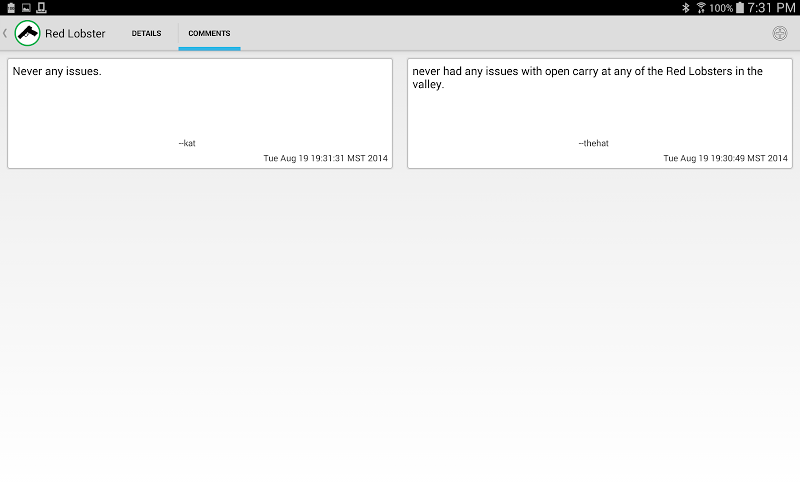The height and width of the screenshot is (500, 800).
Task: Open the 'Never any issues.' comment card
Action: click(x=200, y=113)
